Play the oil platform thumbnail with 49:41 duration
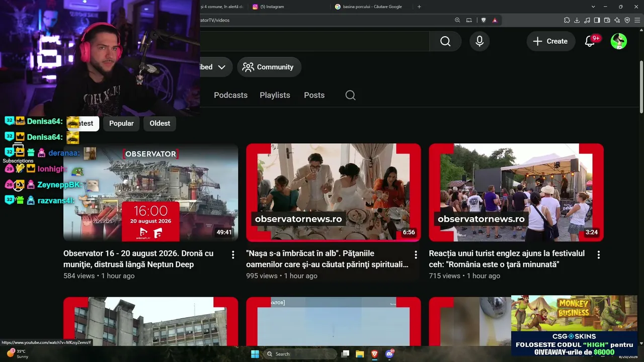 (150, 193)
